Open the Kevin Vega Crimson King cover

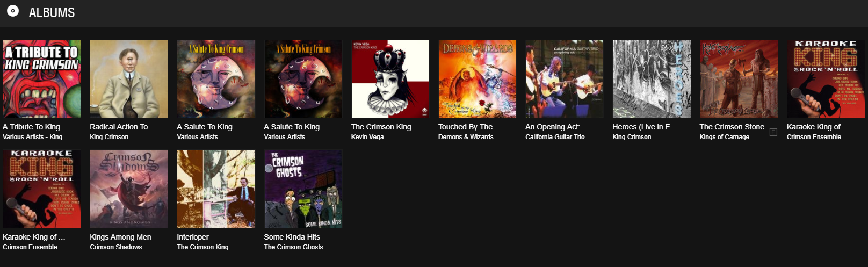tap(390, 79)
